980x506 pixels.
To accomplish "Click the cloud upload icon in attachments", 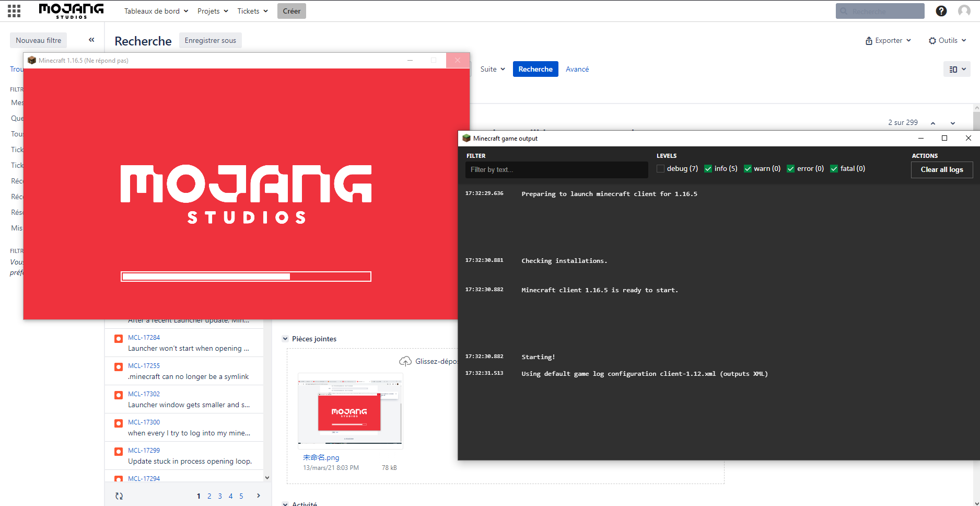I will point(405,361).
